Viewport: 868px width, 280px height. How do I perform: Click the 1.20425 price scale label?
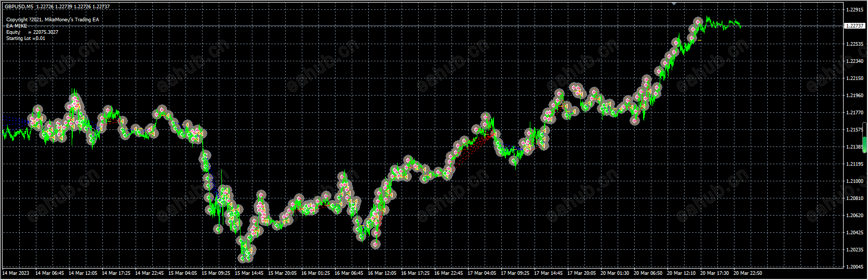[854, 233]
